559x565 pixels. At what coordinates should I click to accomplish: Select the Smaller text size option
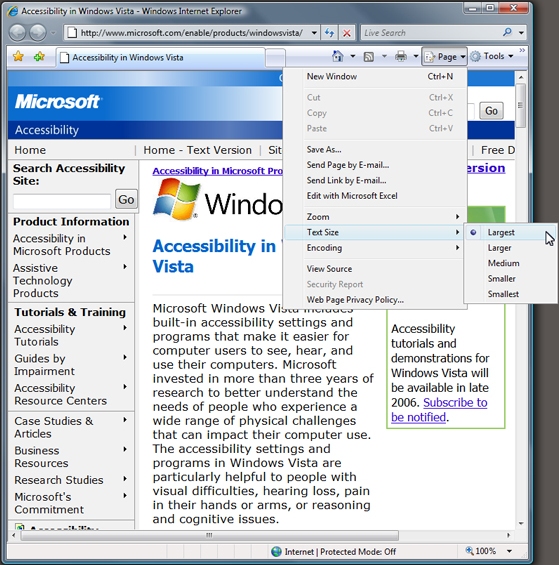[510, 279]
